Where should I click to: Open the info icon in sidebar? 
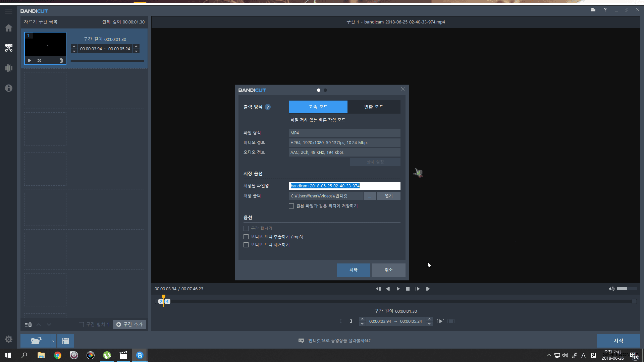[9, 88]
